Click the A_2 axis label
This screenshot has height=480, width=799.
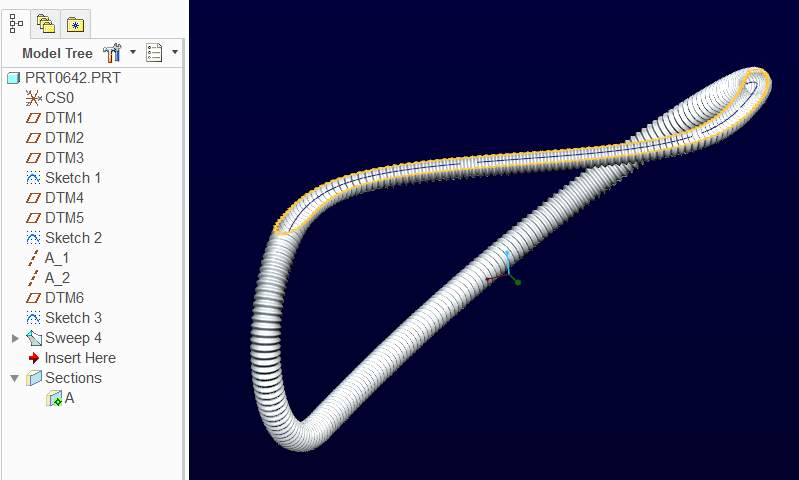57,278
